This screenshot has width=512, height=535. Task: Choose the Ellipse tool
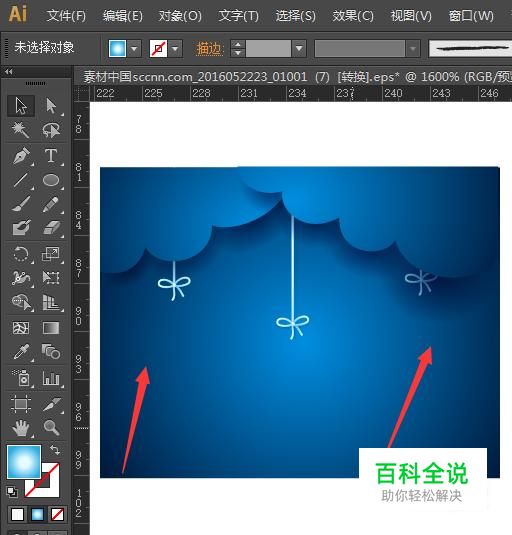51,180
